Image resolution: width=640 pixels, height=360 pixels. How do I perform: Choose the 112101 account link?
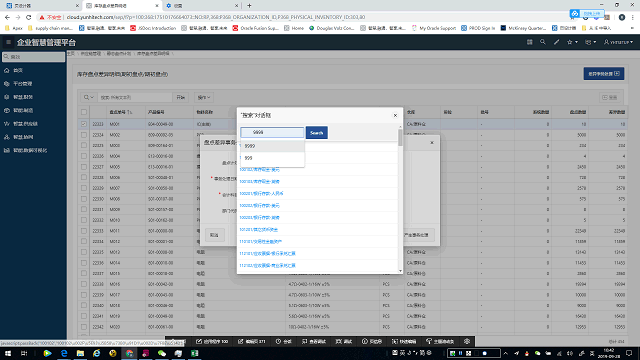click(x=267, y=253)
